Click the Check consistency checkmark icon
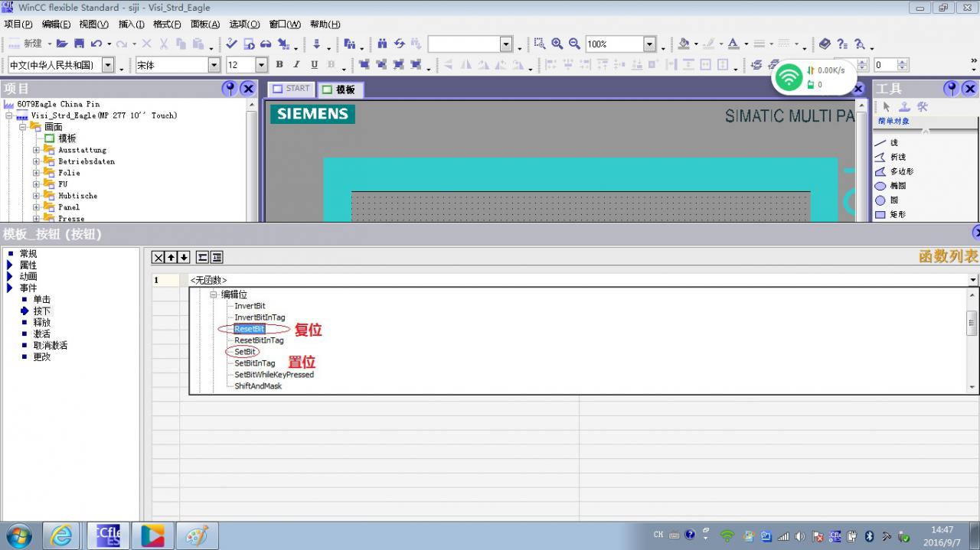This screenshot has width=980, height=550. [x=232, y=44]
